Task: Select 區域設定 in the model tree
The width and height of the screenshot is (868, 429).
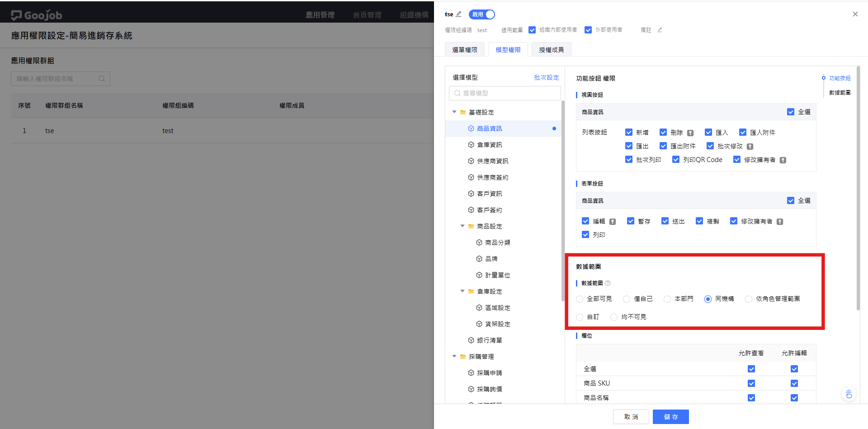Action: pyautogui.click(x=498, y=308)
